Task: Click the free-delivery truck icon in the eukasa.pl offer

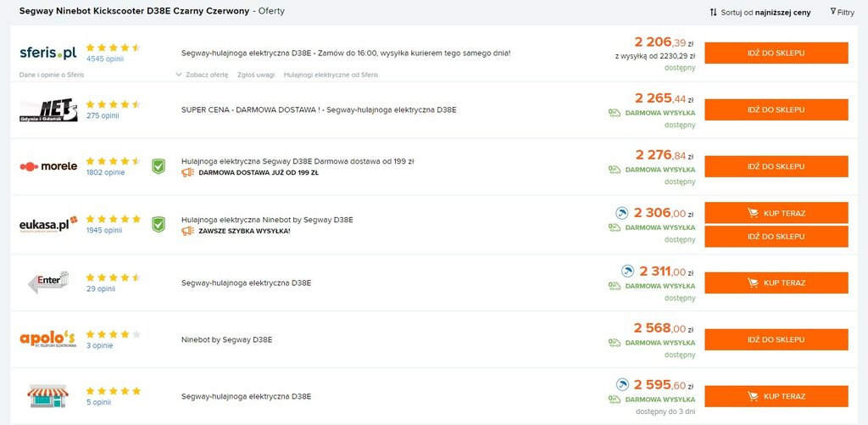Action: pyautogui.click(x=615, y=227)
